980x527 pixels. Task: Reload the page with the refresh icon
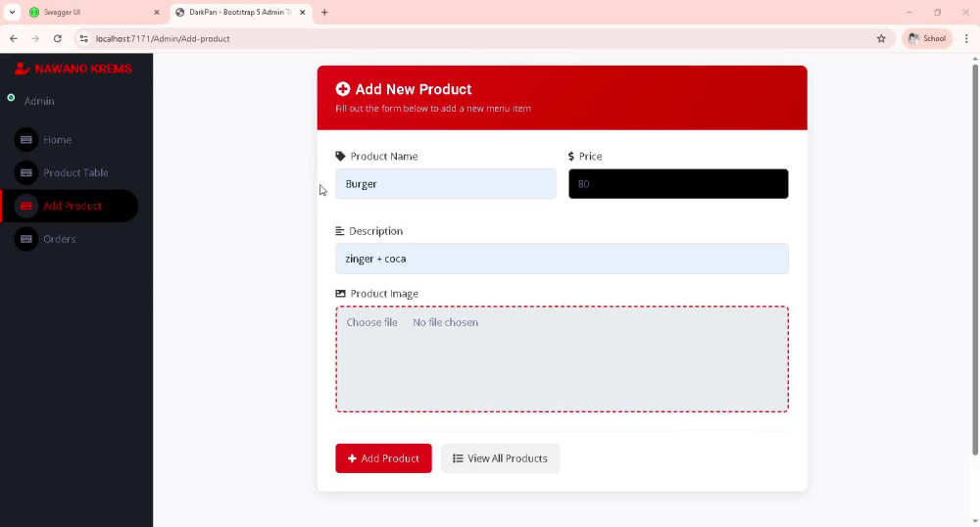(58, 39)
